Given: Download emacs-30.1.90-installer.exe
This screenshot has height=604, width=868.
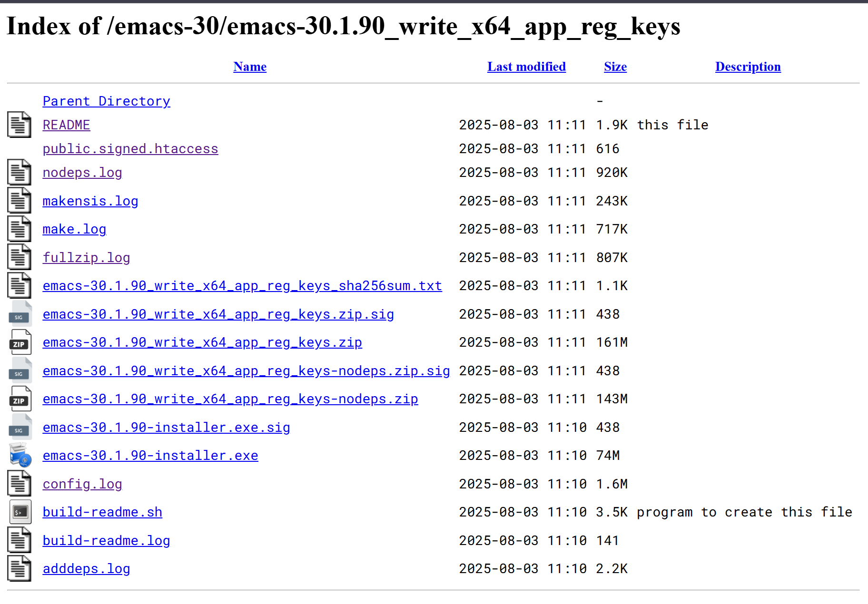Looking at the screenshot, I should pos(150,455).
